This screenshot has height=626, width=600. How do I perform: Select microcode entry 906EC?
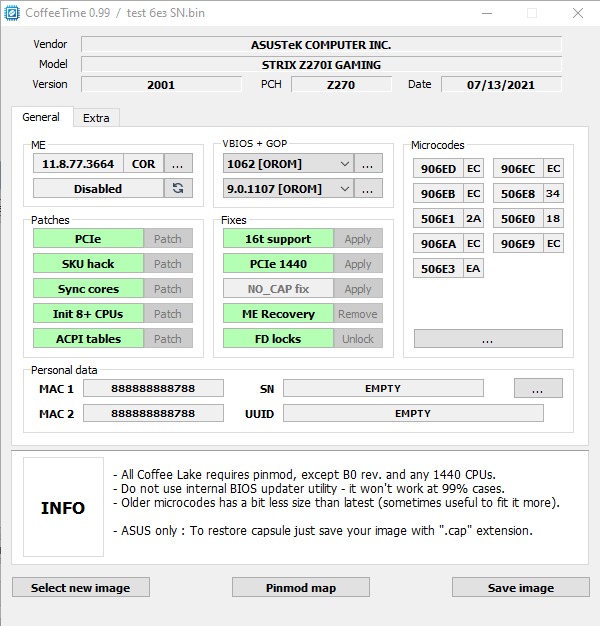pyautogui.click(x=518, y=168)
